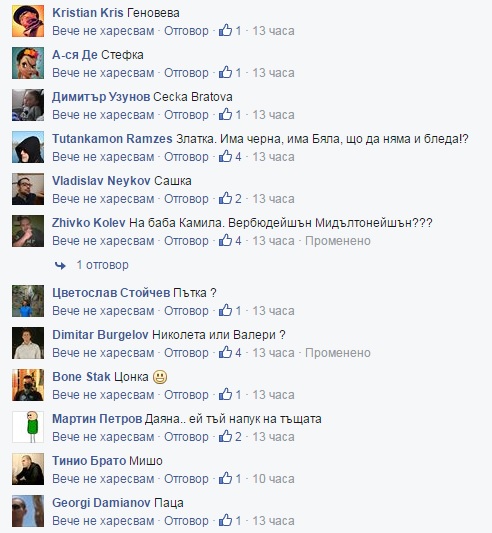Unlike А-ся Де's comment via Вече не харесвам

103,73
